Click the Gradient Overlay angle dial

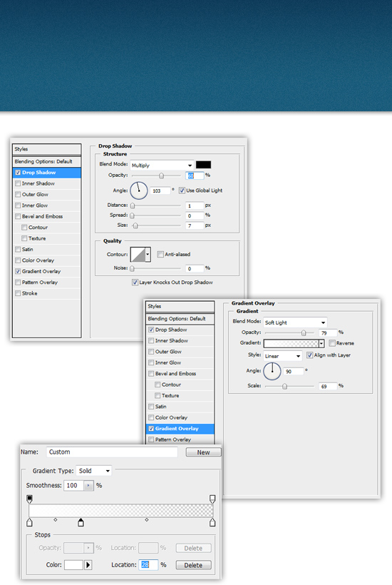pos(272,371)
